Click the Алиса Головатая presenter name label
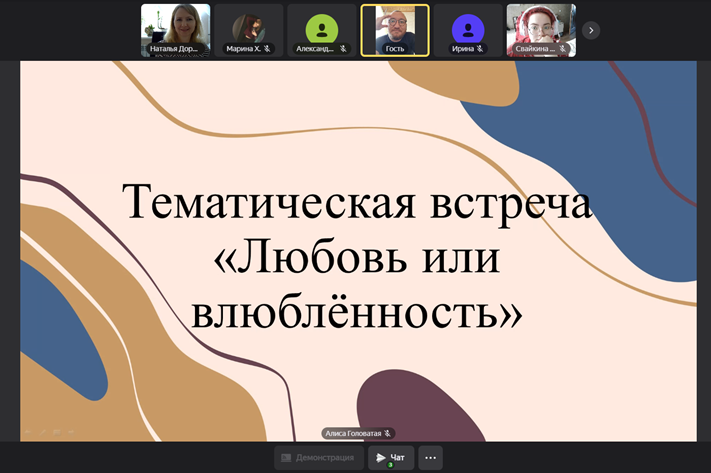 tap(352, 433)
